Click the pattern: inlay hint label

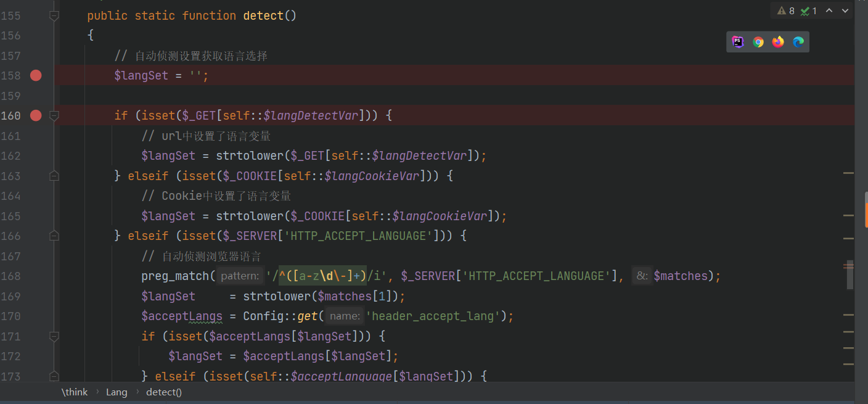(x=239, y=276)
